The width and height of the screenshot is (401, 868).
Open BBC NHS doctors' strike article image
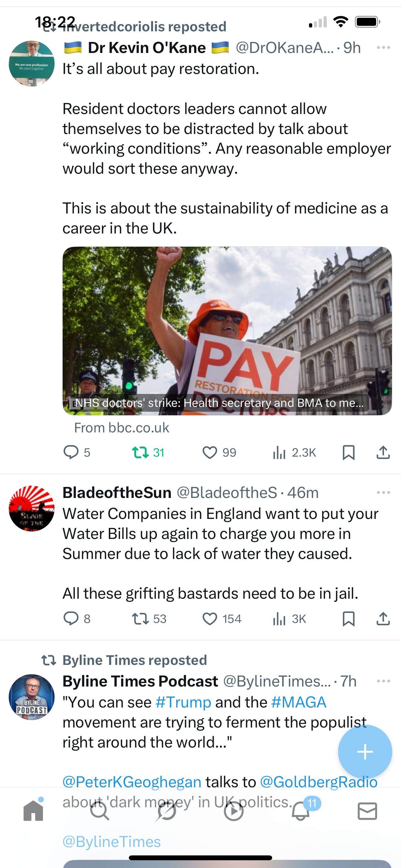point(227,331)
